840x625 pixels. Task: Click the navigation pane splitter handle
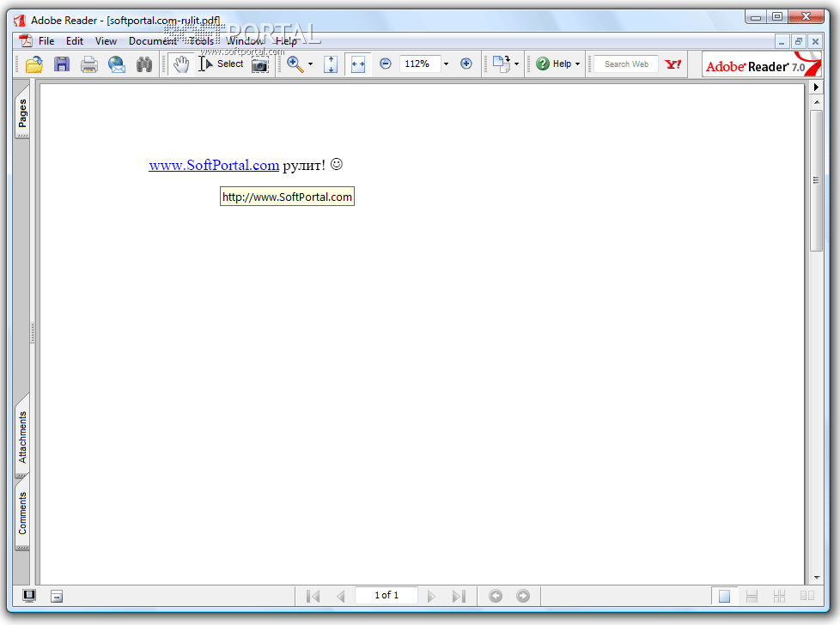[33, 332]
